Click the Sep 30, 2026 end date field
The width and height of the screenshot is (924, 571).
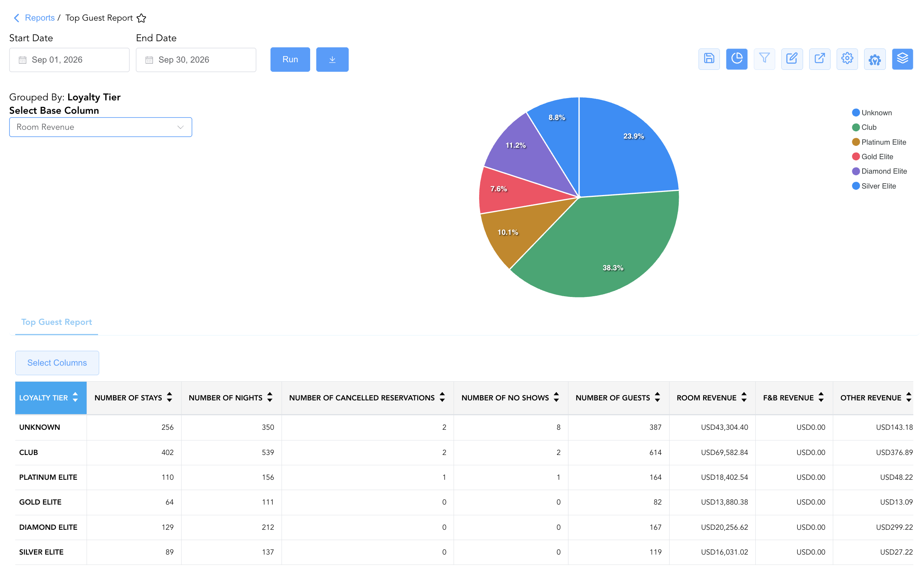196,60
